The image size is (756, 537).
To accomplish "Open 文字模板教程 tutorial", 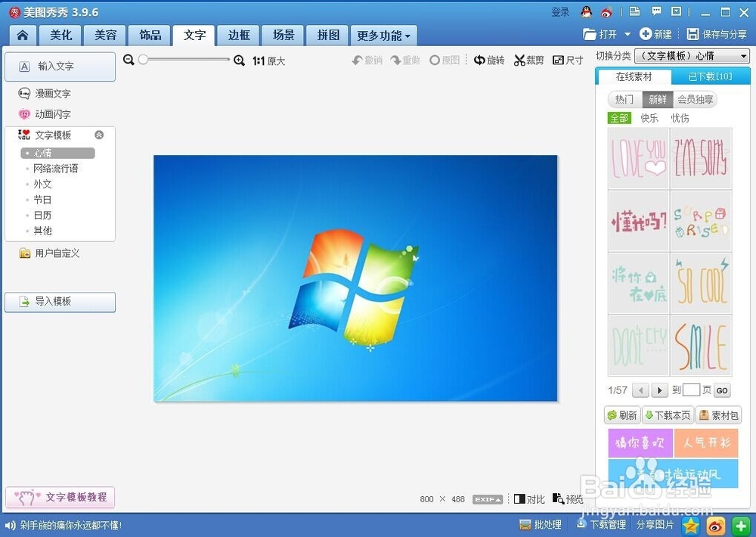I will 60,498.
